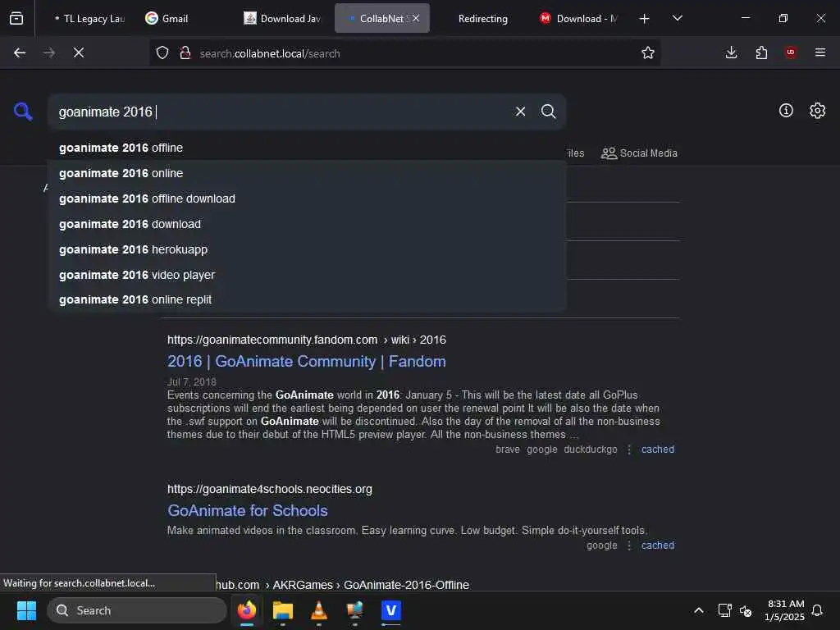Open the blue V app on the taskbar
Viewport: 840px width, 630px height.
click(391, 610)
